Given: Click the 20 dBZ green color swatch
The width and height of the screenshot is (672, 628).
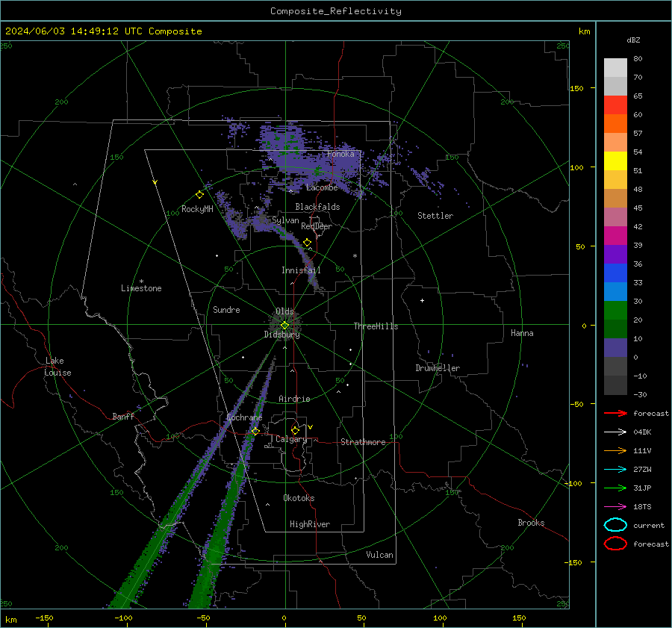Looking at the screenshot, I should click(615, 311).
